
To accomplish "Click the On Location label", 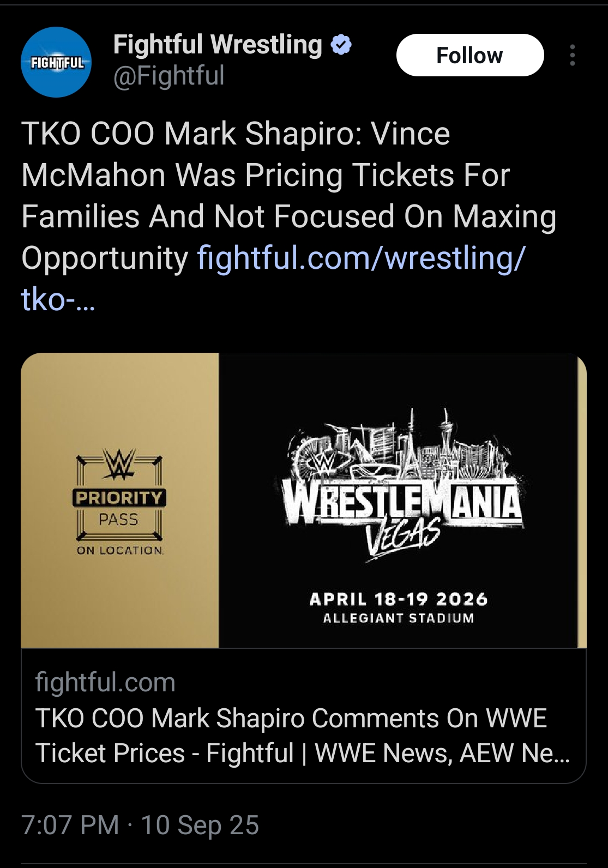I will [119, 551].
